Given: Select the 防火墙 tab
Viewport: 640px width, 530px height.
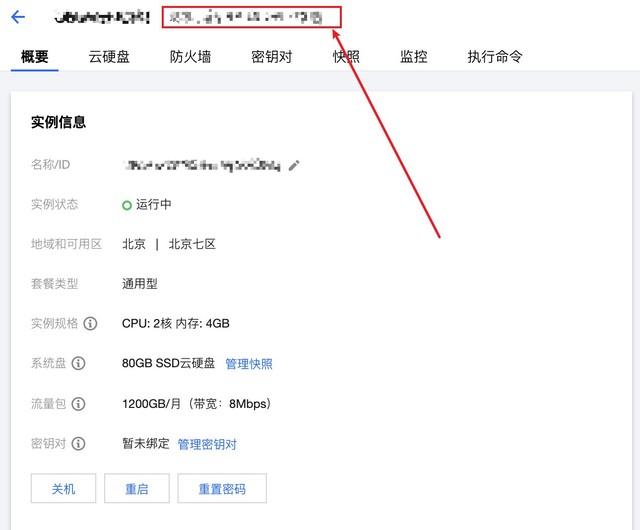Looking at the screenshot, I should tap(190, 57).
